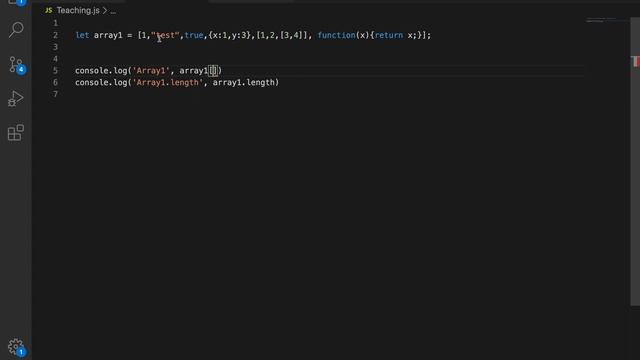Open the Run and Debug view
640x360 pixels.
pyautogui.click(x=16, y=99)
